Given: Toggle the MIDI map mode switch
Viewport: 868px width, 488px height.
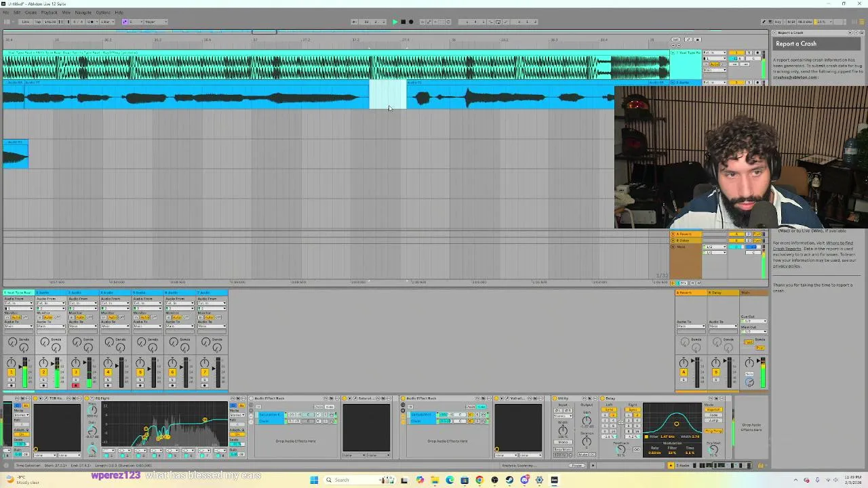Looking at the screenshot, I should click(x=793, y=22).
